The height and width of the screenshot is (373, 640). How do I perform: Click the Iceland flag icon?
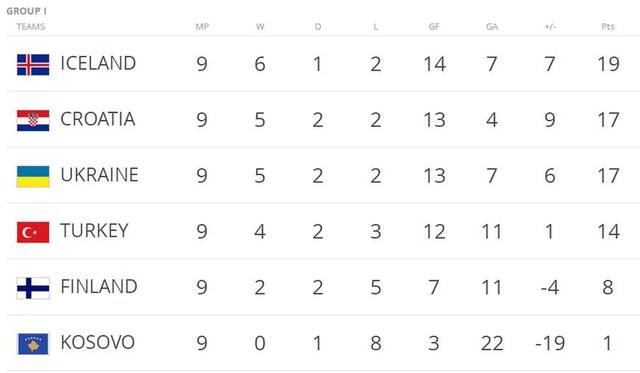(x=33, y=65)
